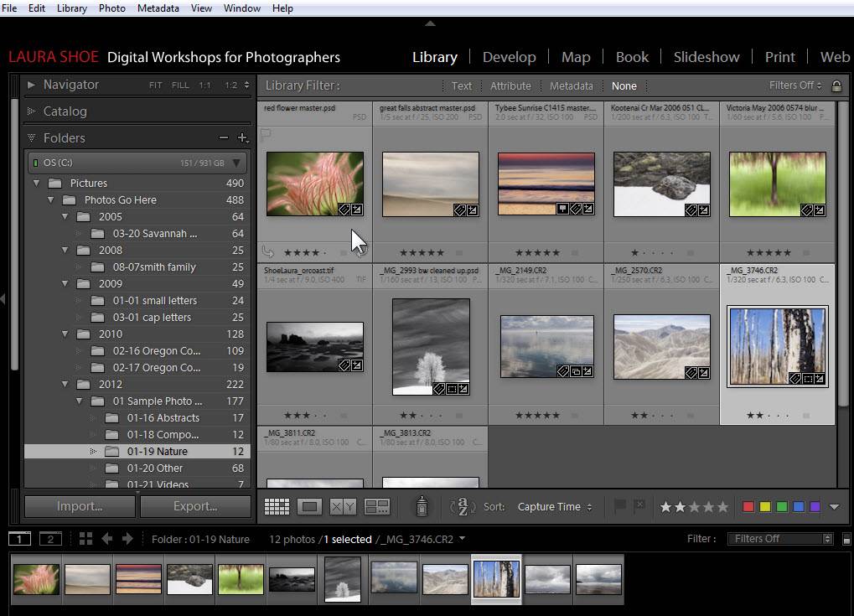854x616 pixels.
Task: Open the Metadata menu
Action: click(158, 8)
